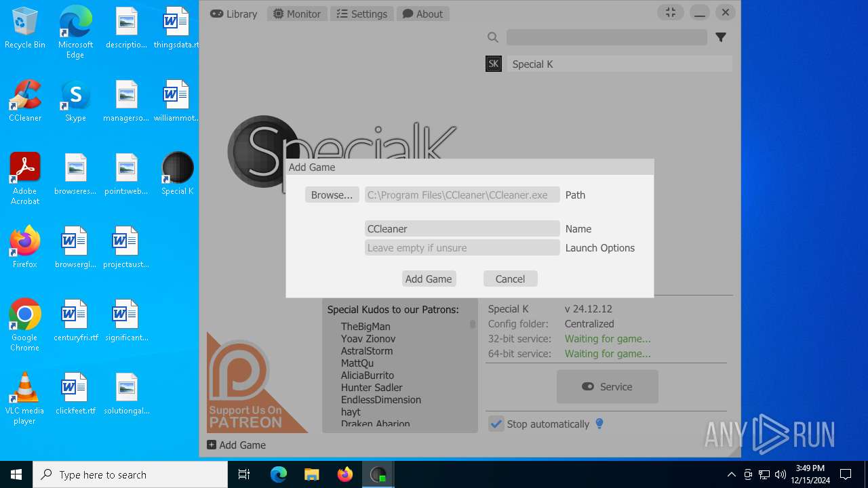Viewport: 868px width, 488px height.
Task: Select thingsdata.rtf desktop file
Action: coord(176,28)
